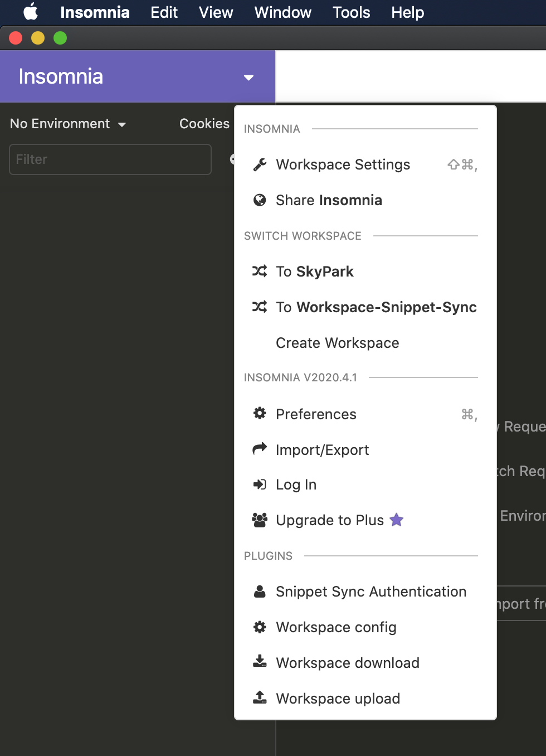This screenshot has height=756, width=546.
Task: Open the Apple menu
Action: pos(31,12)
